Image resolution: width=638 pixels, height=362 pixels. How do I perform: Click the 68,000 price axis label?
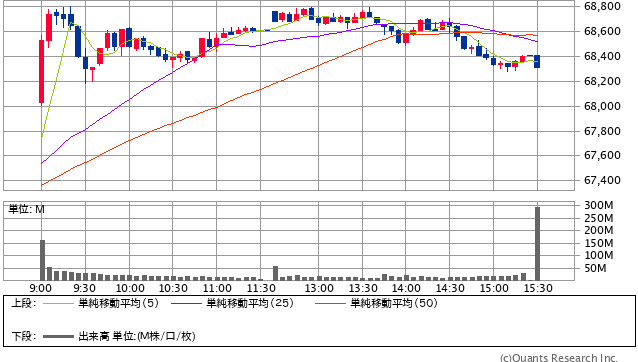[602, 106]
